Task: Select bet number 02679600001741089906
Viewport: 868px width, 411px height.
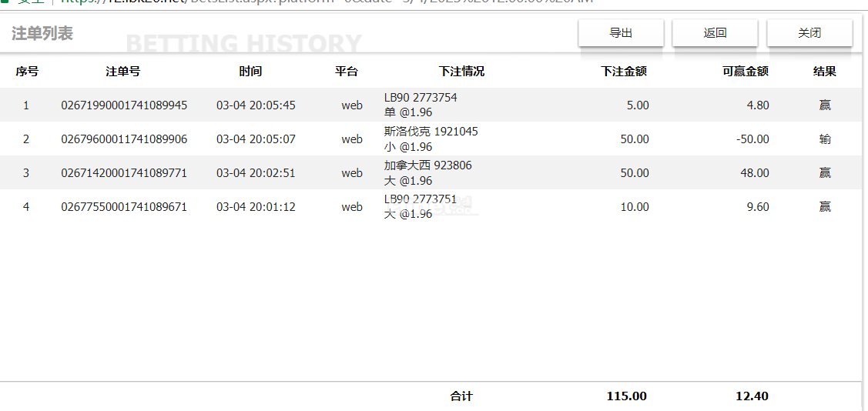Action: point(124,139)
